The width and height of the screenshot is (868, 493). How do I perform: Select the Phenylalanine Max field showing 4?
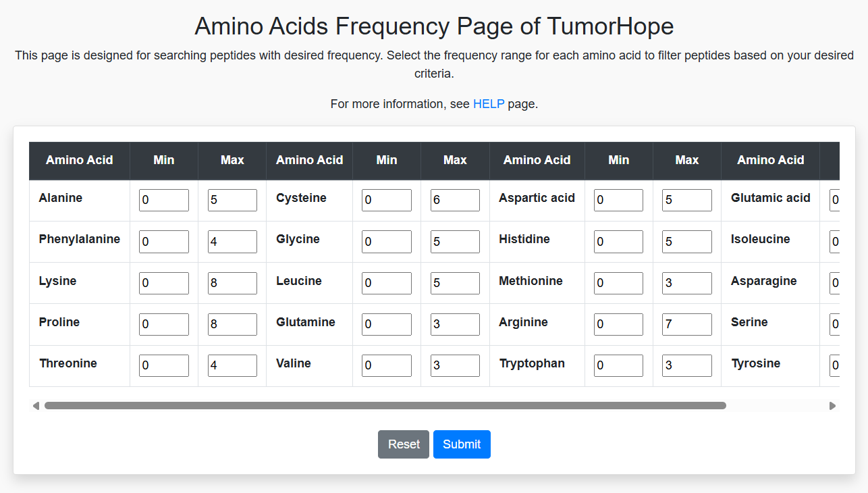pos(232,241)
